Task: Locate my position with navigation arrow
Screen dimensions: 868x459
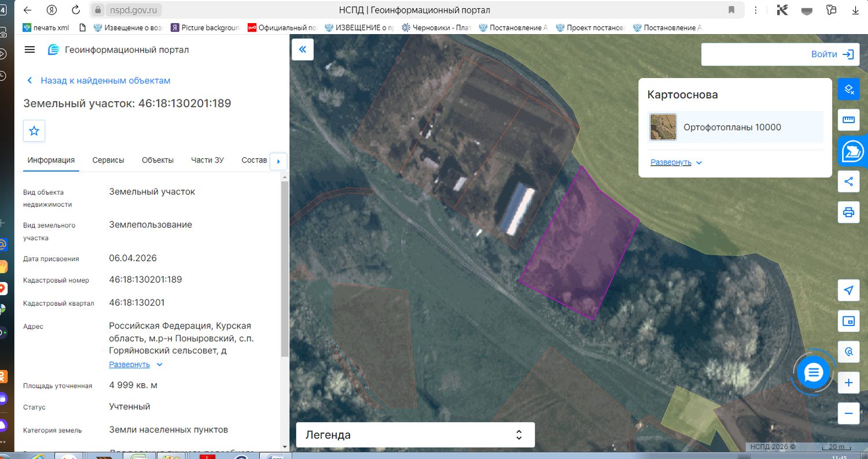Action: click(x=849, y=290)
